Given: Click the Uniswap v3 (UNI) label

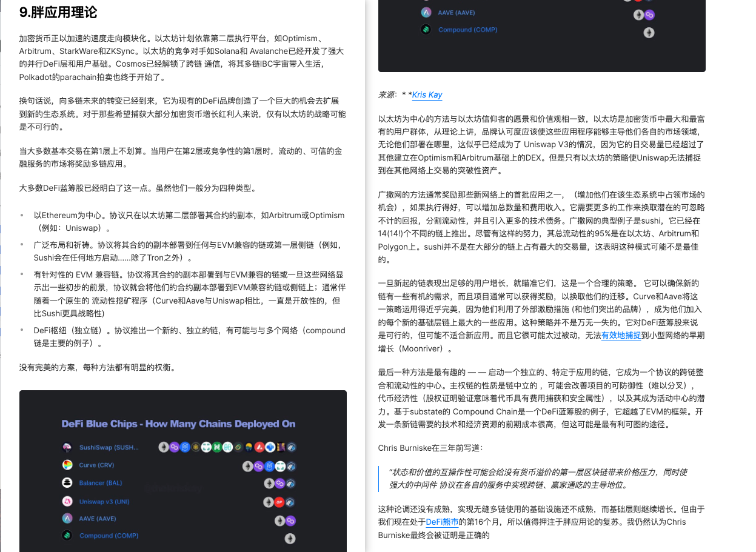Looking at the screenshot, I should click(104, 502).
